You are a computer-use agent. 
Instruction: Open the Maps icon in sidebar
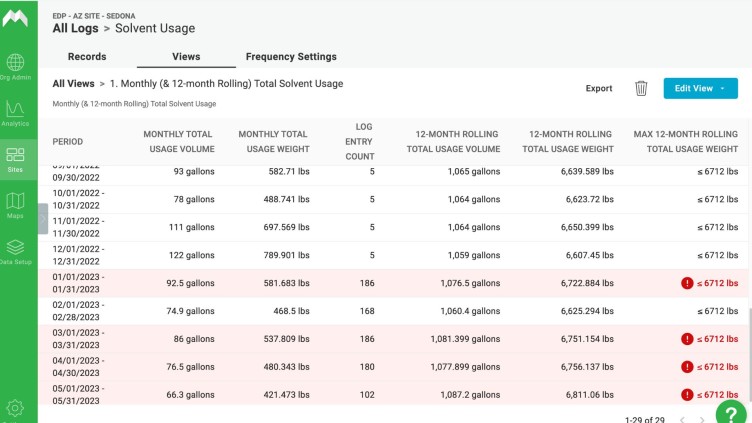coord(15,201)
